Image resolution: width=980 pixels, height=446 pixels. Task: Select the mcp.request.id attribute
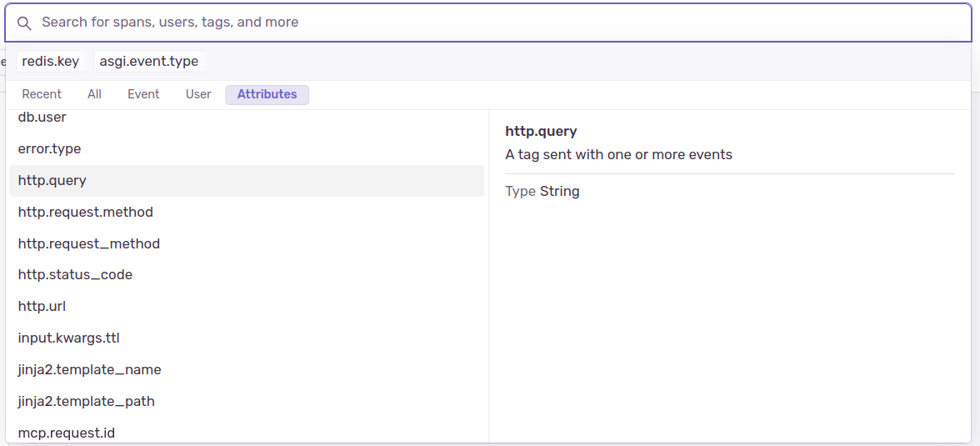point(66,432)
